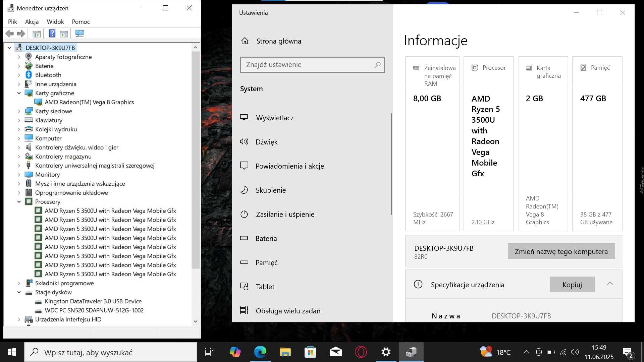Open the notification center icon

point(628,352)
